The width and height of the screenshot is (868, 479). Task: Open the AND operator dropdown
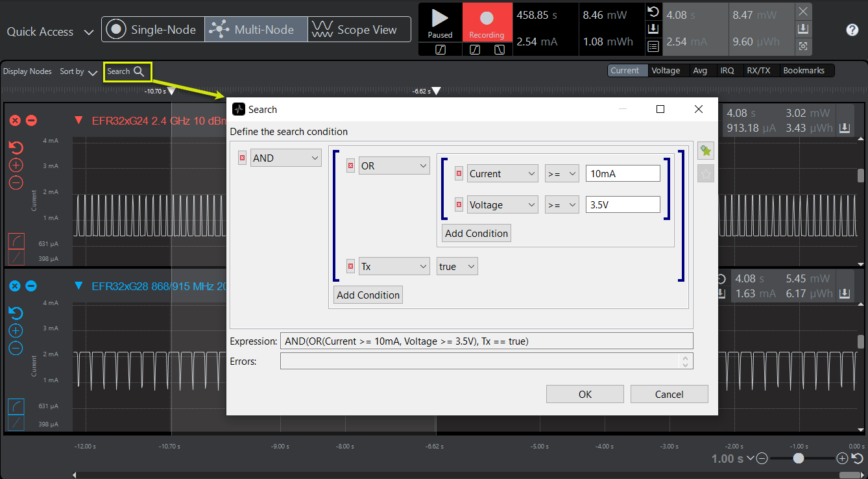point(286,158)
